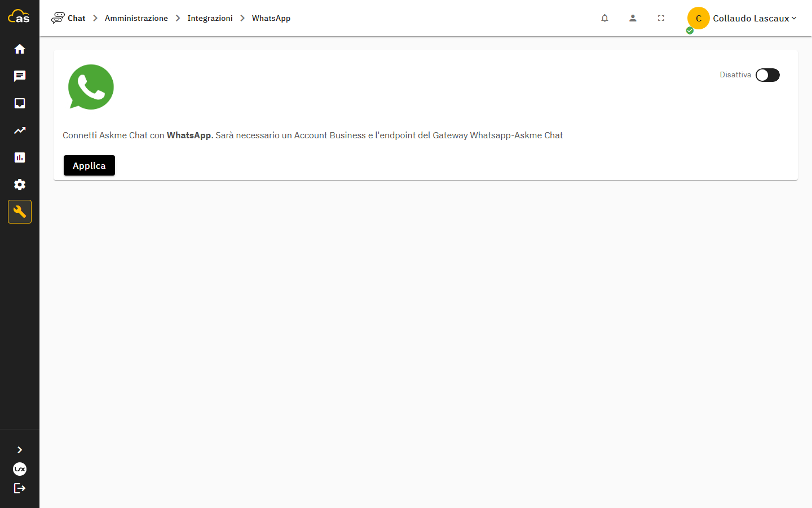Click the Applica button
812x508 pixels.
[89, 165]
